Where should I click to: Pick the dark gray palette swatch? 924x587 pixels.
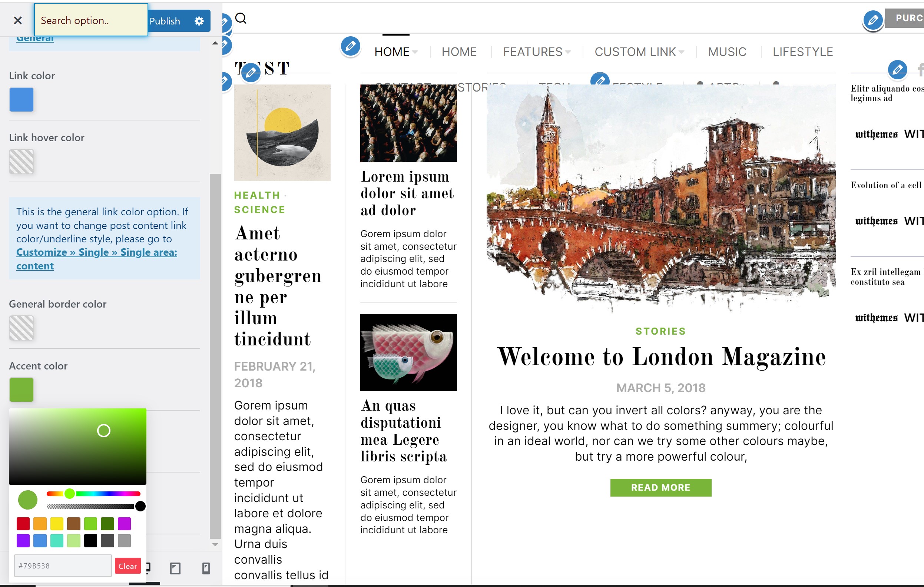(107, 541)
